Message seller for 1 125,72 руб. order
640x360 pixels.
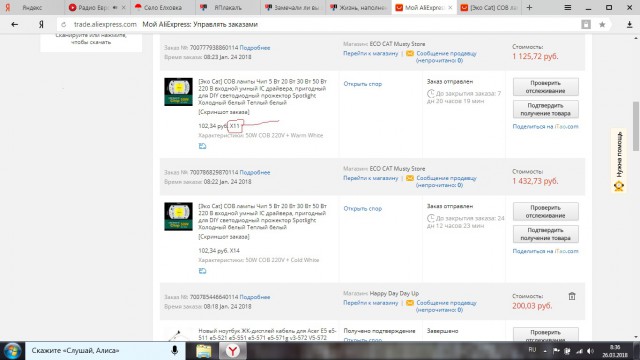(x=446, y=57)
